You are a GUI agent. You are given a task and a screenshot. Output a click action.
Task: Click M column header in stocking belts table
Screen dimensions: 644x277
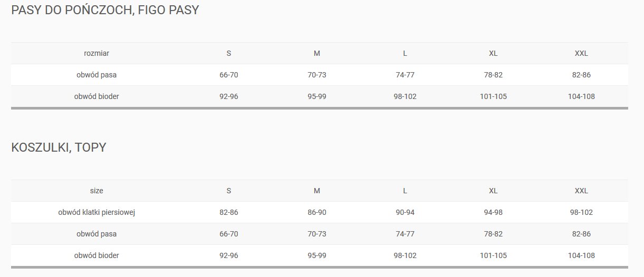pyautogui.click(x=317, y=53)
